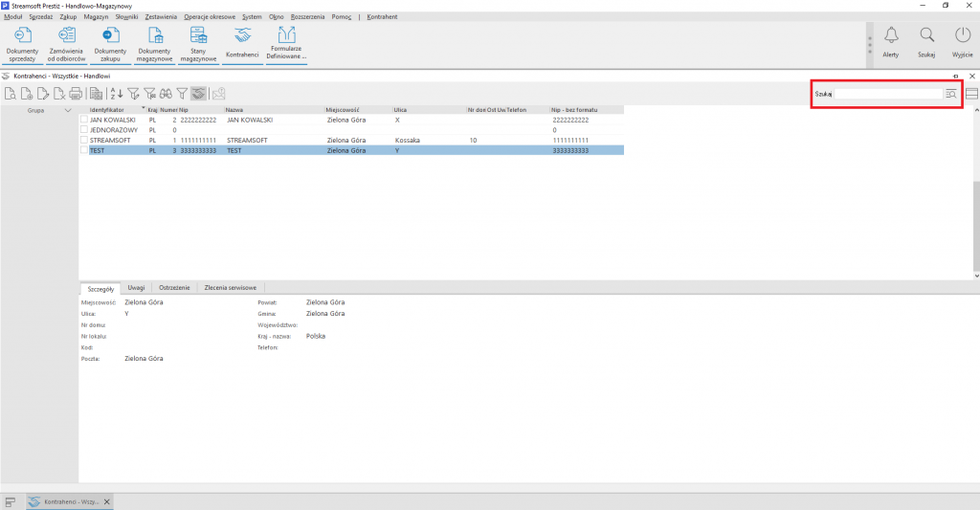Open the Zakup menu
The height and width of the screenshot is (510, 980).
(68, 17)
